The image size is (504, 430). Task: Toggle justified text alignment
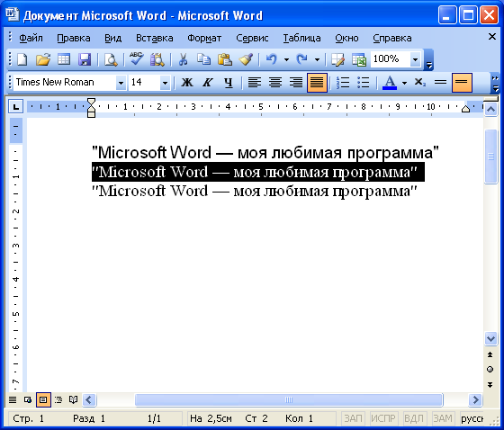pyautogui.click(x=317, y=83)
